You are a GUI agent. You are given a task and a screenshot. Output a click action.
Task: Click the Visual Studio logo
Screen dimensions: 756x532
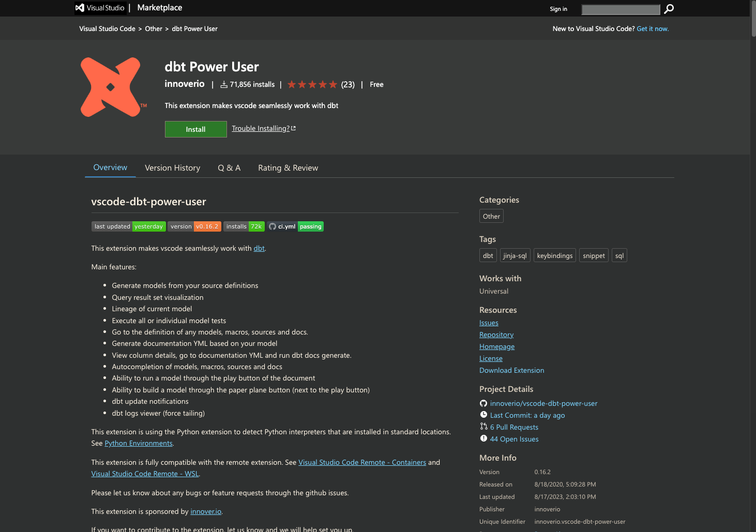pyautogui.click(x=100, y=8)
